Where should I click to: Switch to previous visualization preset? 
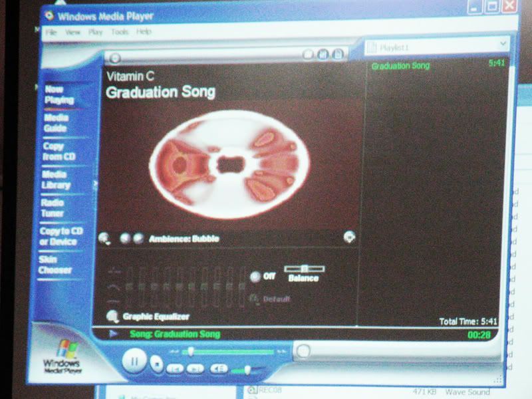(x=124, y=238)
